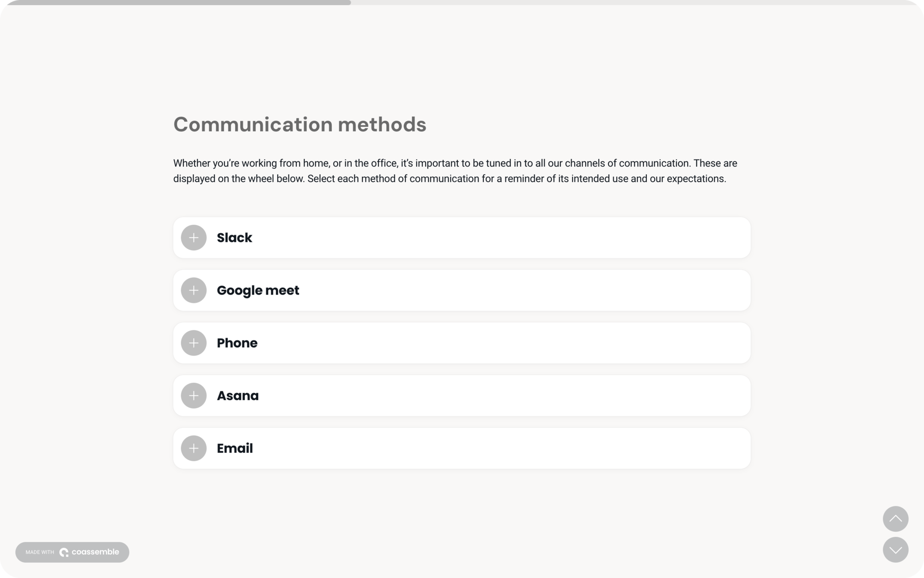Click the plus icon next to Asana

pyautogui.click(x=194, y=395)
